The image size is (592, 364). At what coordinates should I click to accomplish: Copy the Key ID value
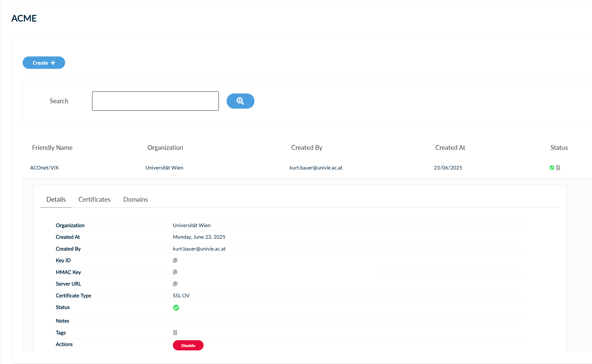(x=175, y=260)
